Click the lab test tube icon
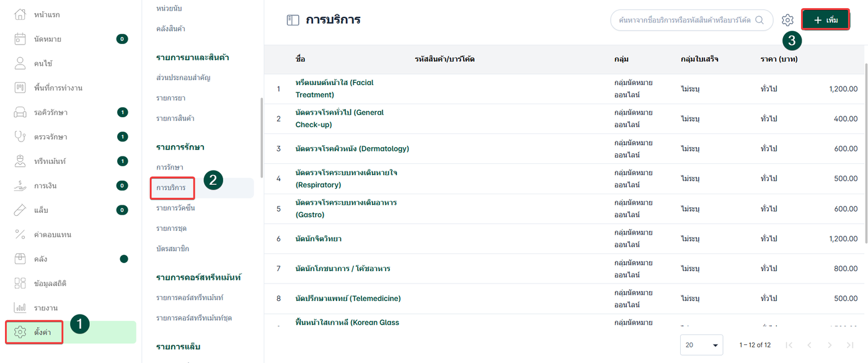 (20, 210)
